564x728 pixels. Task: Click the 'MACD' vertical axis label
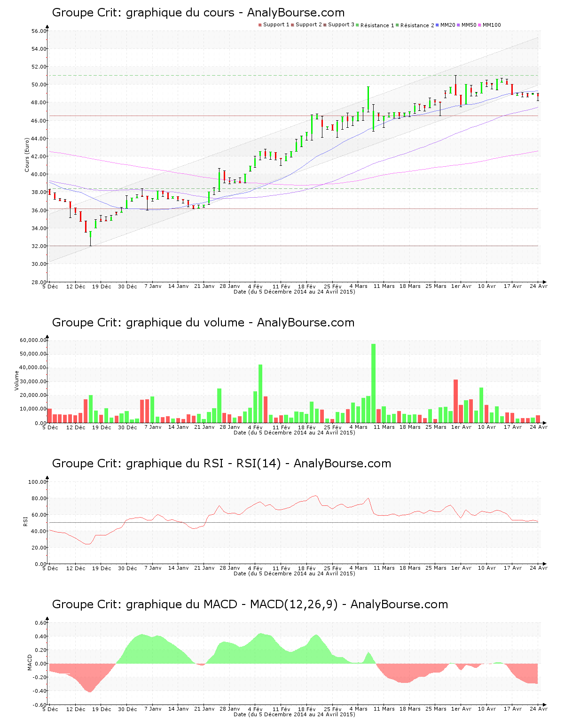click(x=30, y=662)
